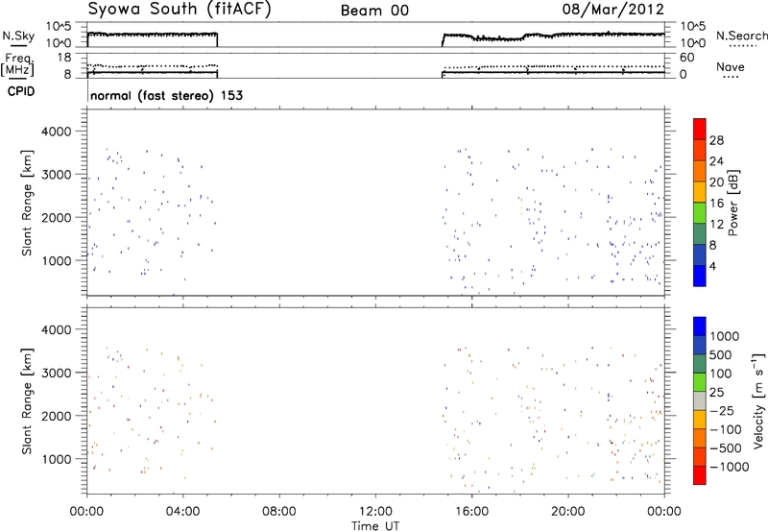Click the power colorbar label 16

[x=716, y=204]
